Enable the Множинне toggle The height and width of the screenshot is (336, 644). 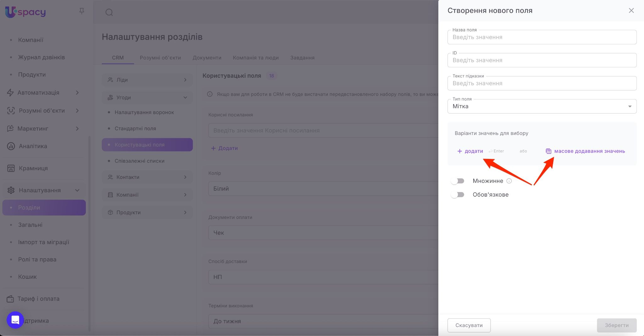click(458, 181)
